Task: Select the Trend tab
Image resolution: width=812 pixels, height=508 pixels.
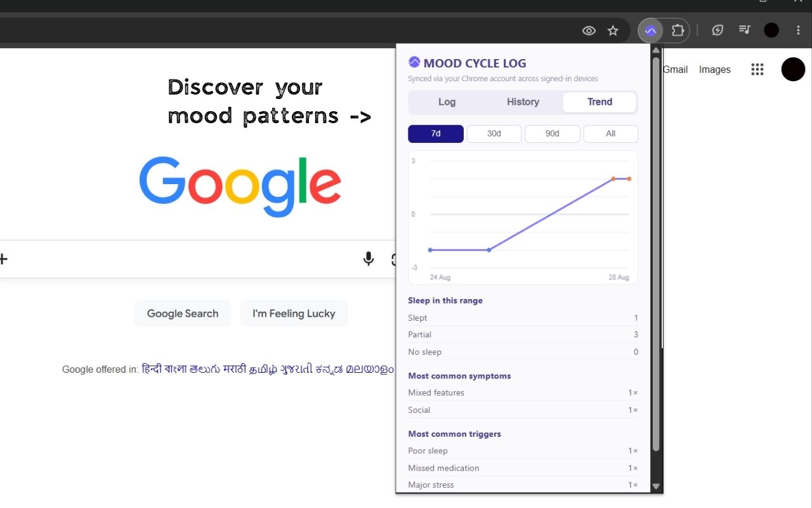Action: coord(599,102)
